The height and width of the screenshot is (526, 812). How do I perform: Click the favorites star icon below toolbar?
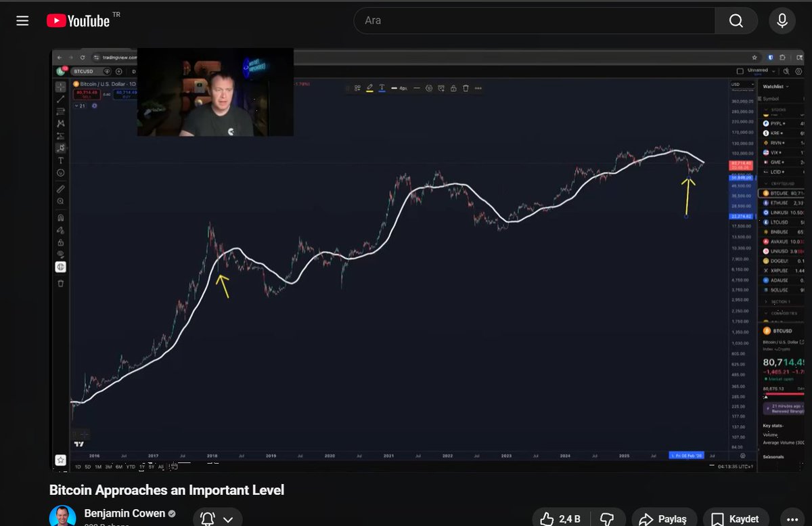click(60, 460)
